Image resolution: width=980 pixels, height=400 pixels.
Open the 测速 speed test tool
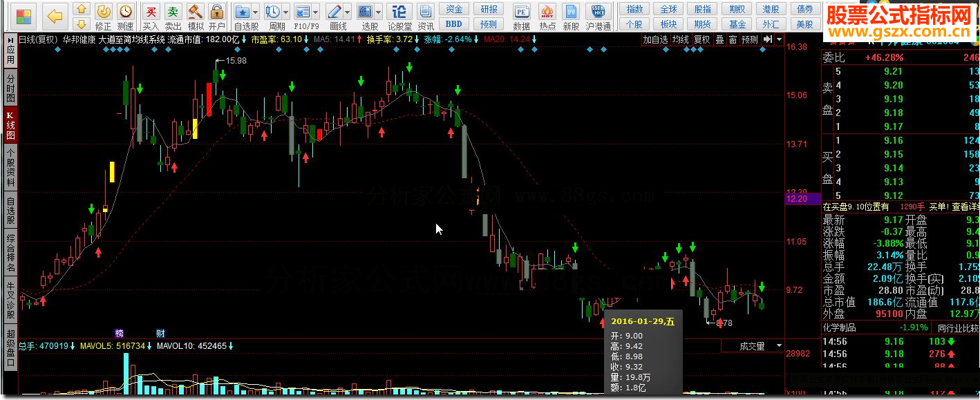(125, 16)
